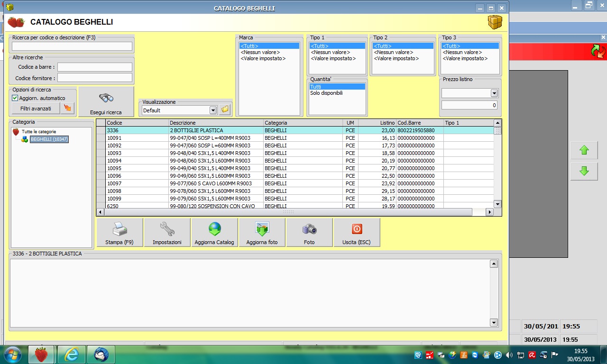The height and width of the screenshot is (364, 607).
Task: Click the Listino column header
Action: [x=377, y=123]
